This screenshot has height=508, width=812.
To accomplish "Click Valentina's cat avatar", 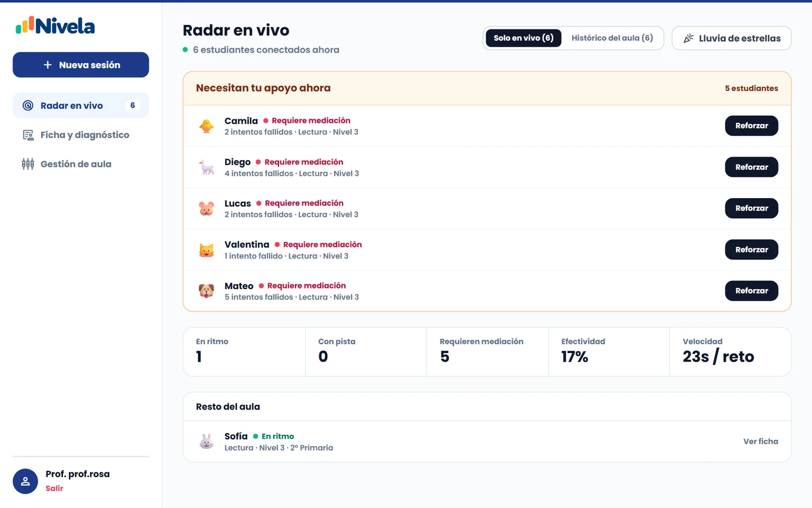I will [x=207, y=250].
